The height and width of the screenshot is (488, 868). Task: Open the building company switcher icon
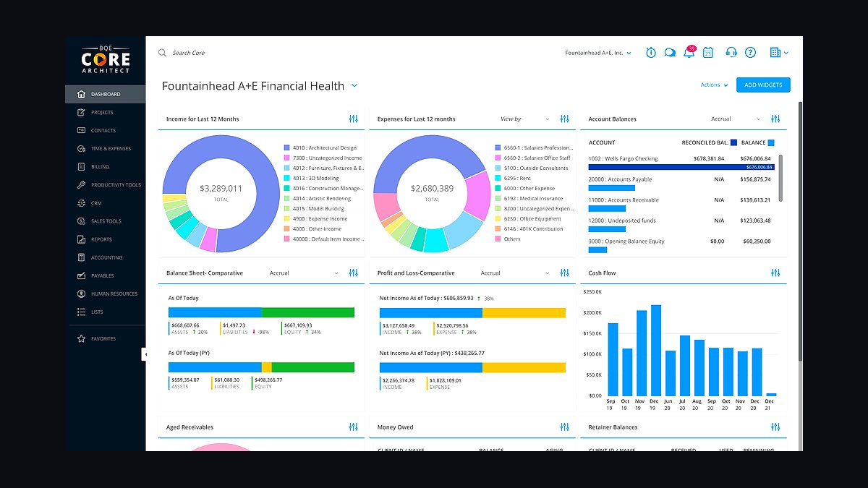click(775, 53)
